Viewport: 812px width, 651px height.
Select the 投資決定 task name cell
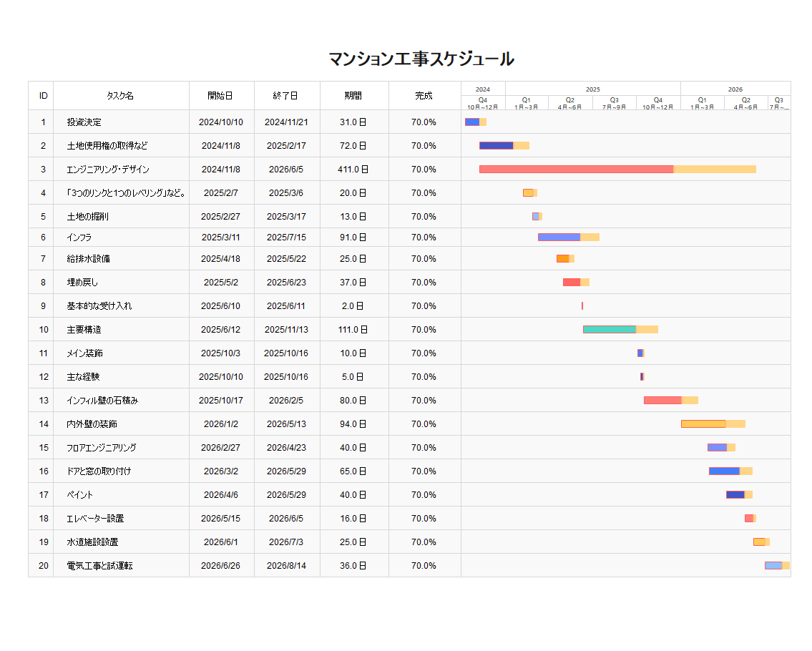(x=84, y=122)
